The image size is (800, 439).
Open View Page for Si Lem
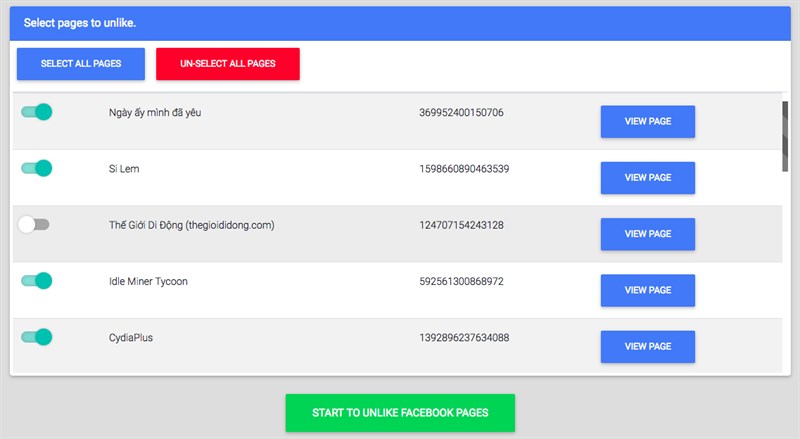coord(647,178)
